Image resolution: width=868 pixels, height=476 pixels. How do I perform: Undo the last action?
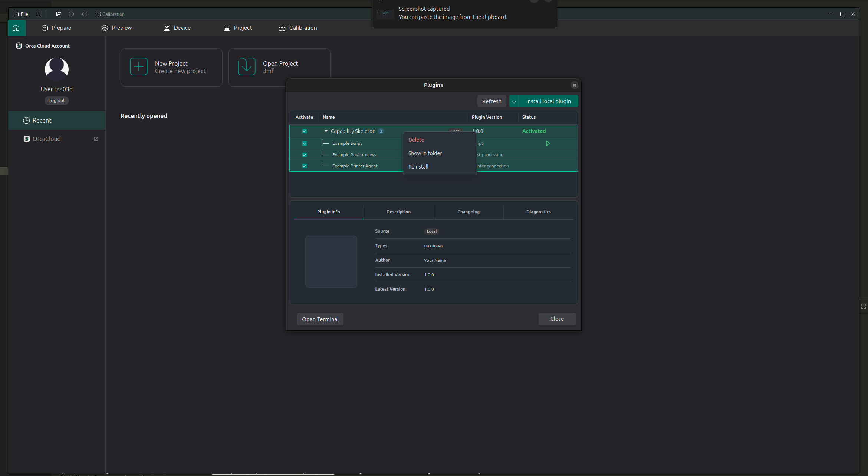point(71,14)
